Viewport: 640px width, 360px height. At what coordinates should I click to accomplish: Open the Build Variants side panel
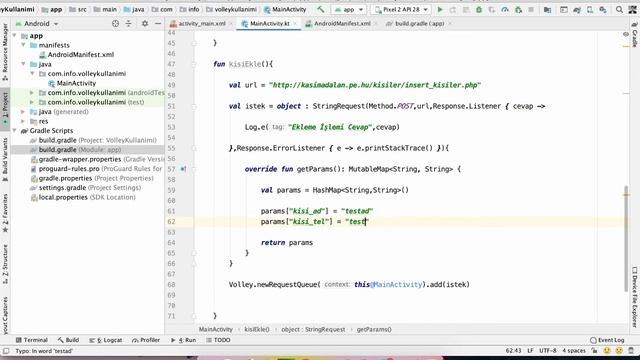click(x=5, y=160)
